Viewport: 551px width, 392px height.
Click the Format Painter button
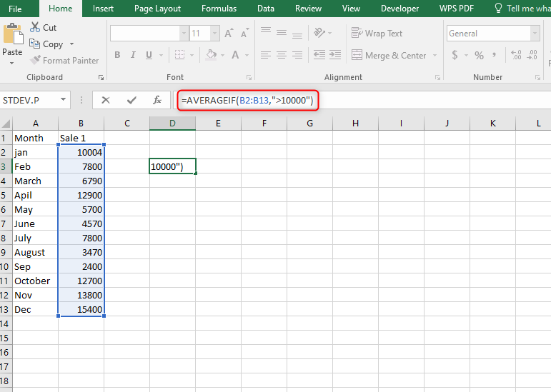(64, 61)
